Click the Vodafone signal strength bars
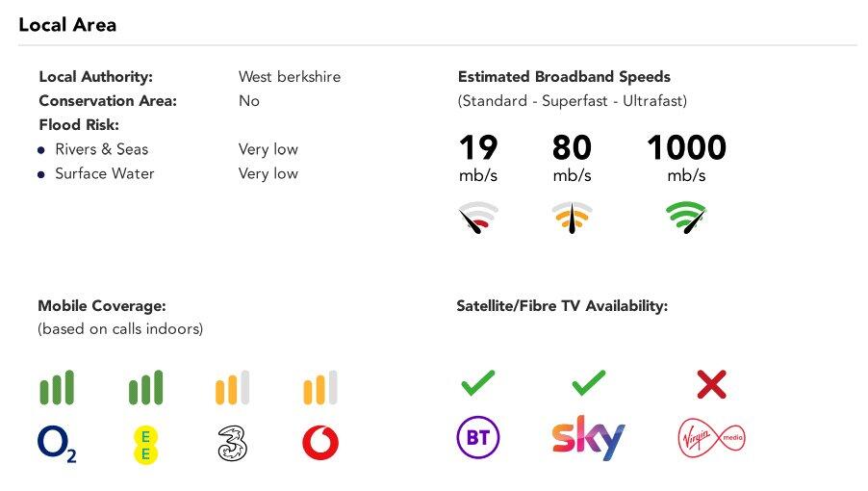 click(x=320, y=388)
